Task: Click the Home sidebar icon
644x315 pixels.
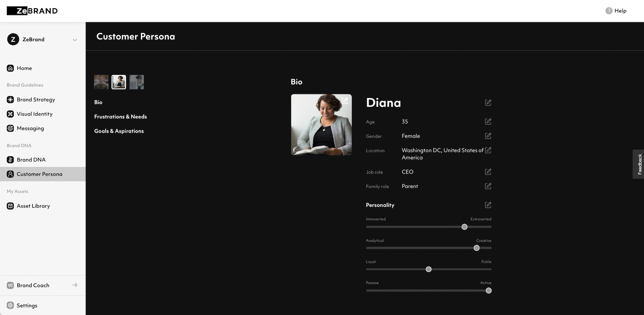Action: point(10,68)
